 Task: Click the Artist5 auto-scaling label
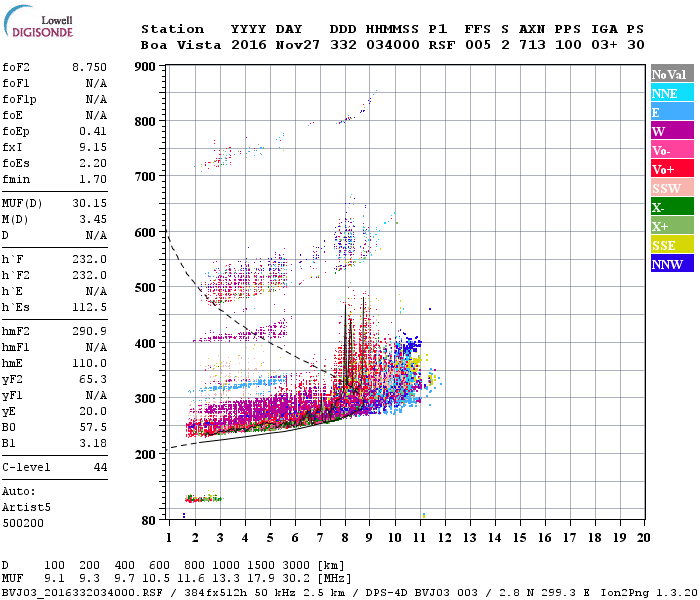coord(26,508)
